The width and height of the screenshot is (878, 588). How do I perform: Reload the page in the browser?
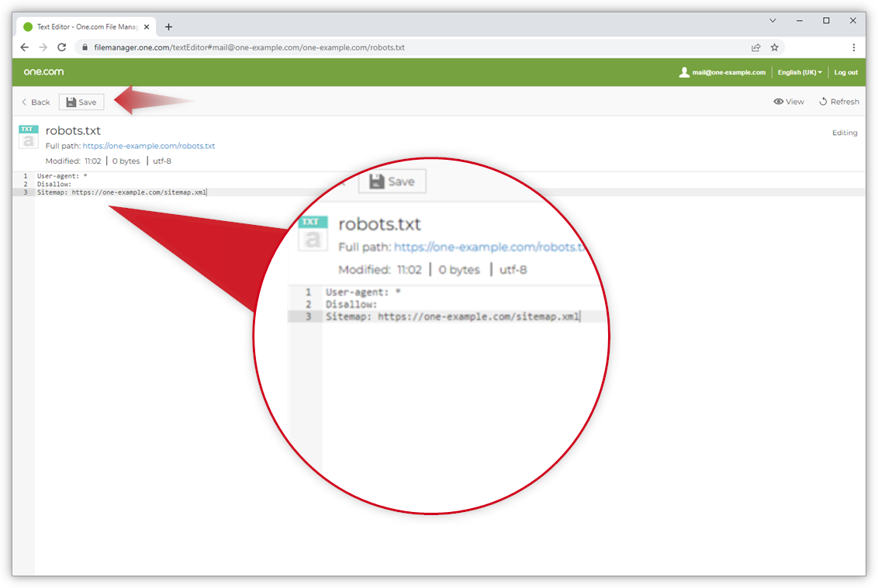click(62, 47)
